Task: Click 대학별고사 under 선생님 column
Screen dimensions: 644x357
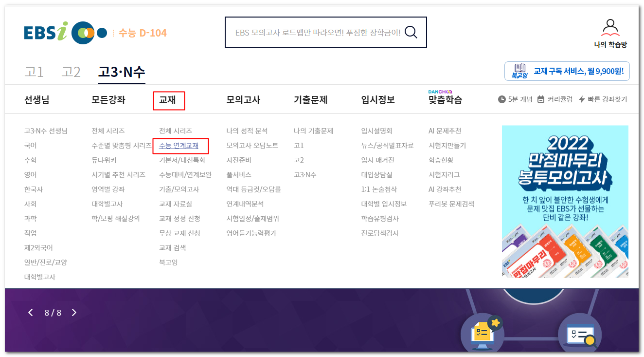Action: tap(40, 277)
